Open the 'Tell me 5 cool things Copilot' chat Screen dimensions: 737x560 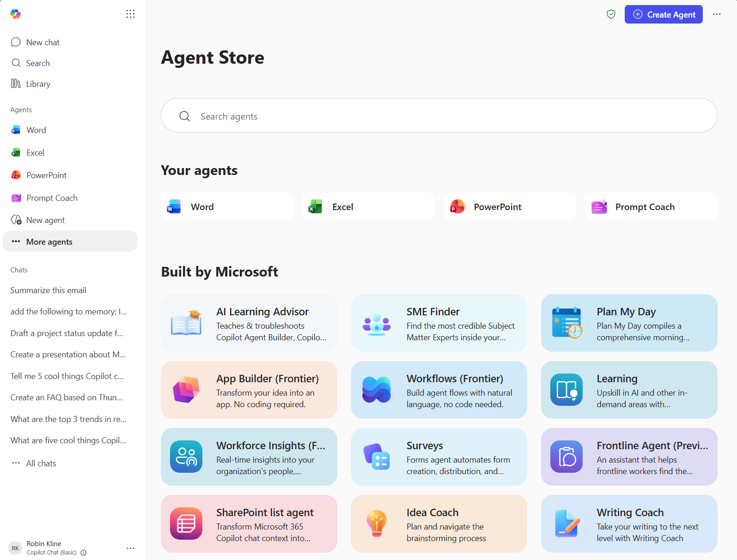(70, 376)
